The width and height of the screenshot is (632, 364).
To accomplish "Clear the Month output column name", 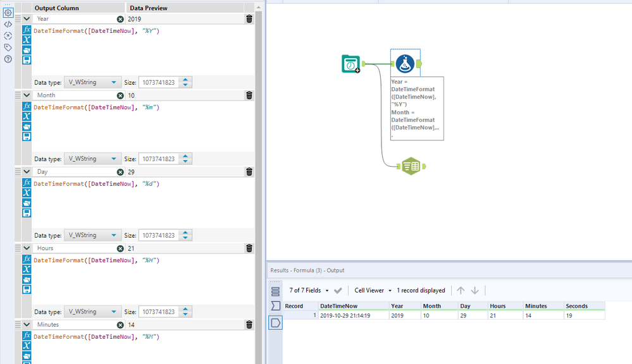I will [x=120, y=95].
